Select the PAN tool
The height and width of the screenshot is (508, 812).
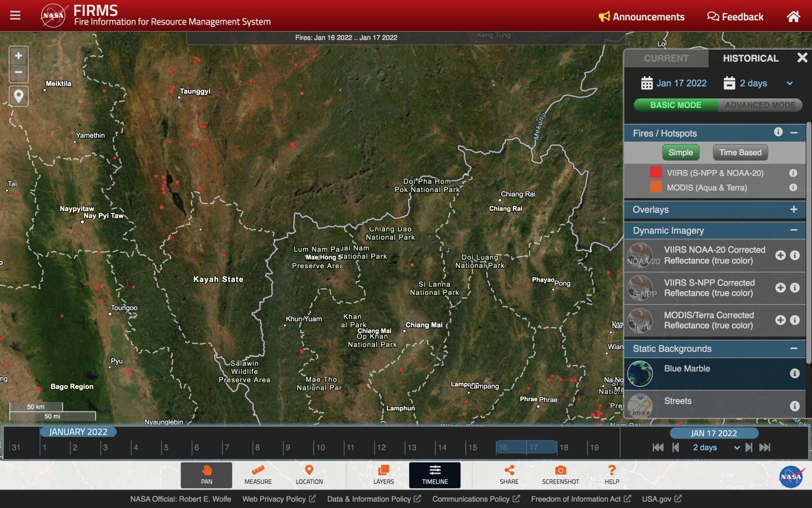click(206, 475)
